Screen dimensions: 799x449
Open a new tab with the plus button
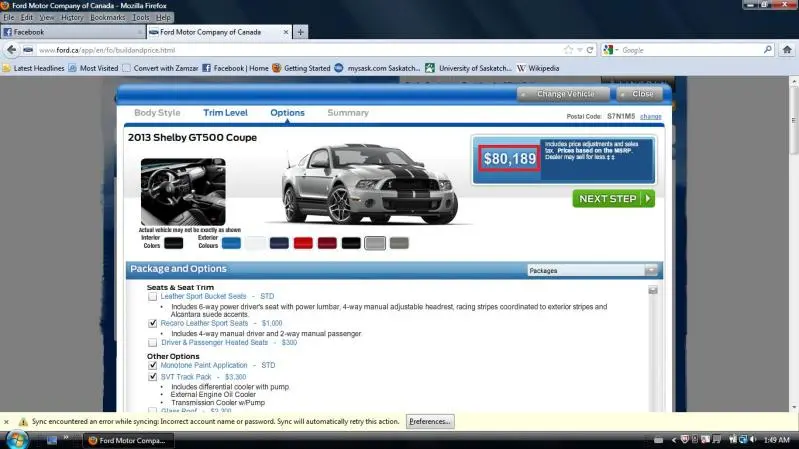[301, 32]
